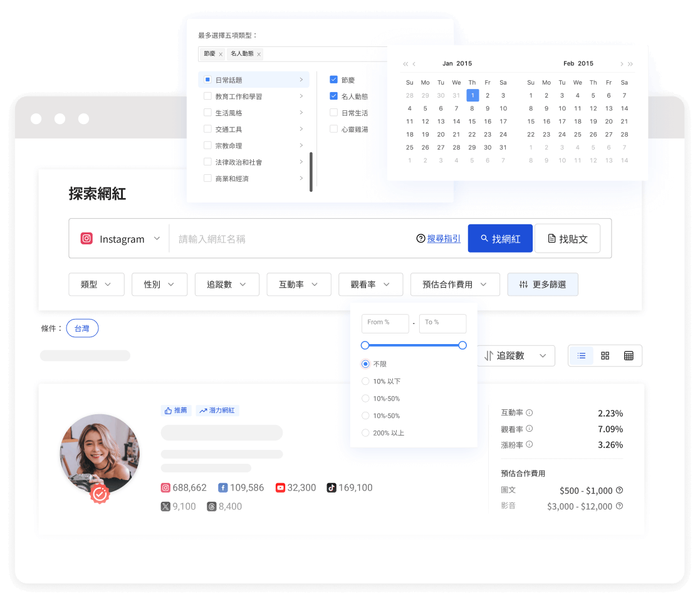This screenshot has width=700, height=601.
Task: Select the list view icon
Action: pos(581,355)
